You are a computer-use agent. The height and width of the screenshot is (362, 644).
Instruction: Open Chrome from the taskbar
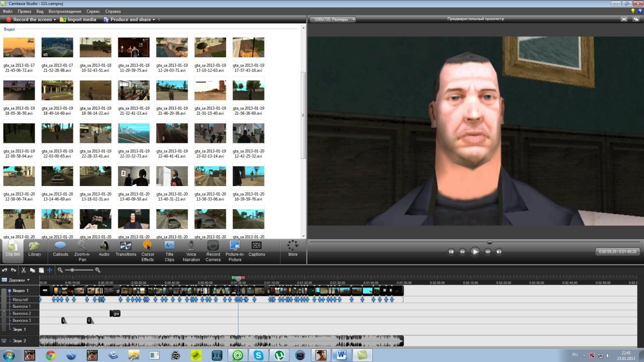[50, 355]
